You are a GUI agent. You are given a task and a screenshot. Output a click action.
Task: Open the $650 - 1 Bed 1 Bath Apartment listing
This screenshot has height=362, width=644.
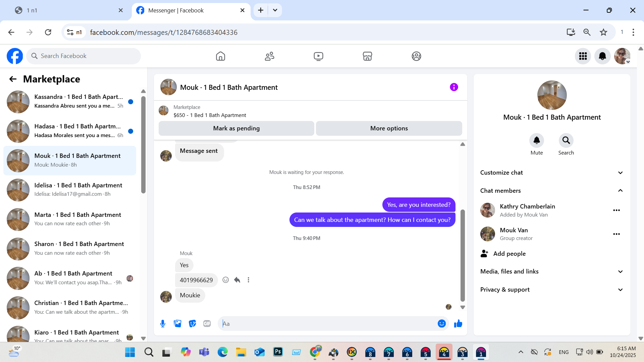[210, 115]
